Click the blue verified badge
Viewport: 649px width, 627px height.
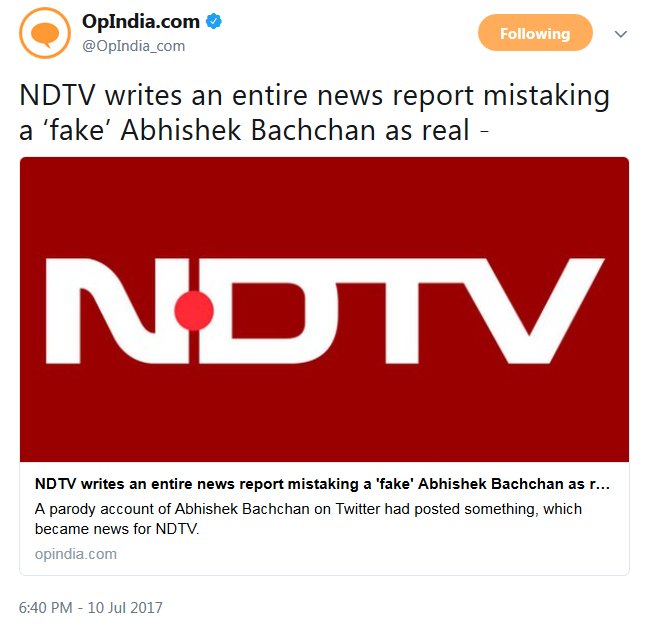point(214,21)
